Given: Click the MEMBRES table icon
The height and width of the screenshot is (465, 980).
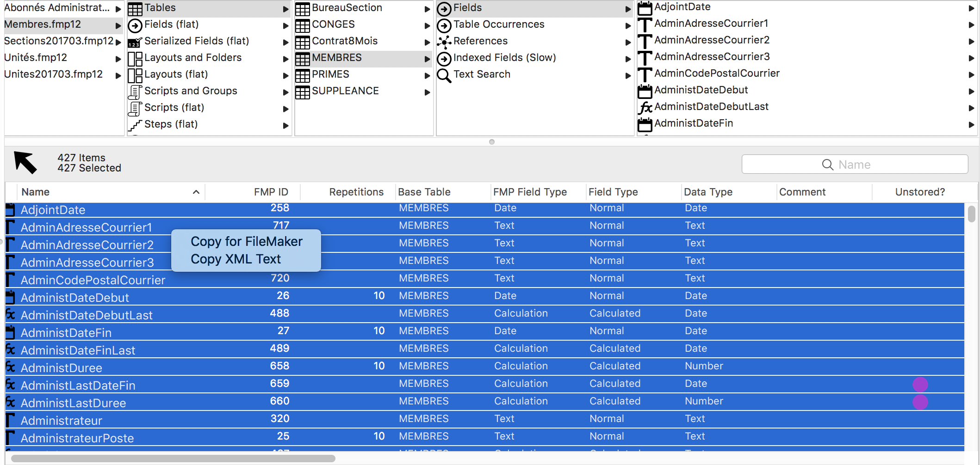Looking at the screenshot, I should pos(302,59).
